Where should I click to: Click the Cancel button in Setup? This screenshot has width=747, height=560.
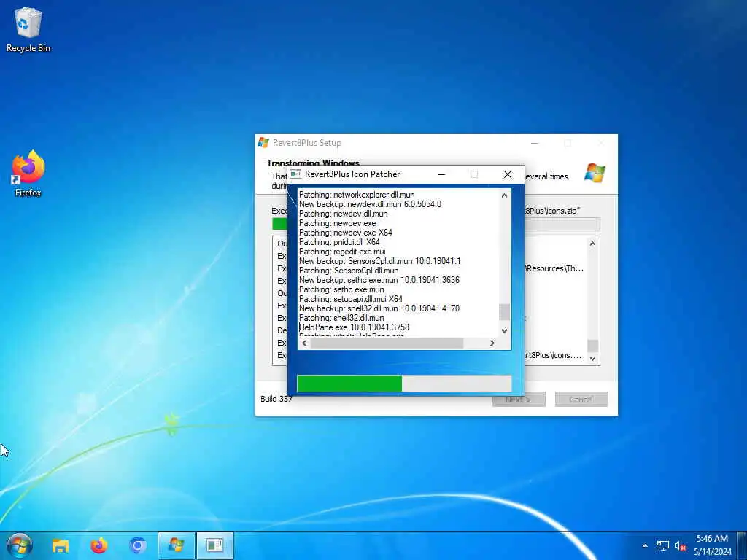click(x=581, y=400)
